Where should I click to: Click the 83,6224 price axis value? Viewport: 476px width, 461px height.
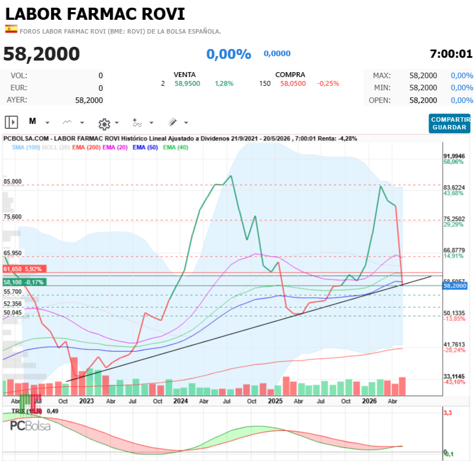click(x=454, y=187)
